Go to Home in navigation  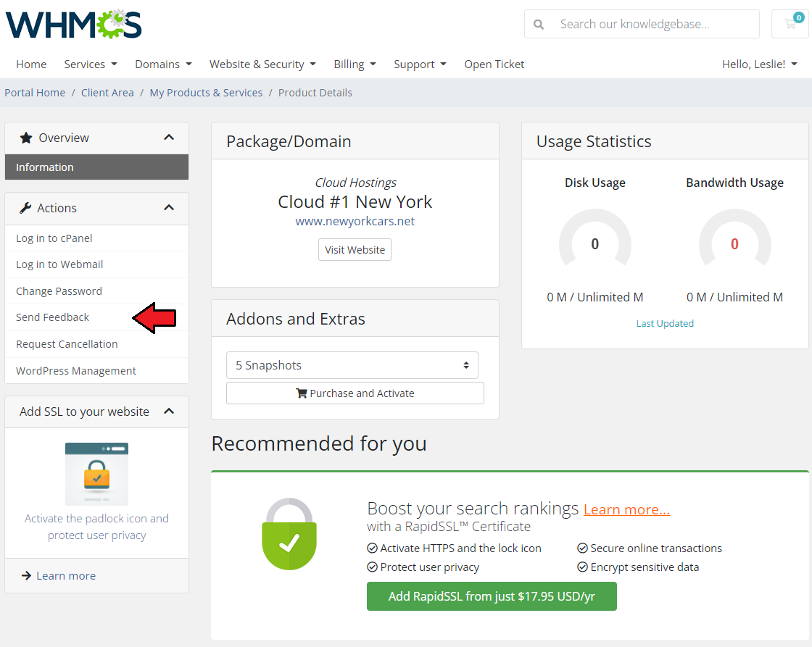click(31, 64)
